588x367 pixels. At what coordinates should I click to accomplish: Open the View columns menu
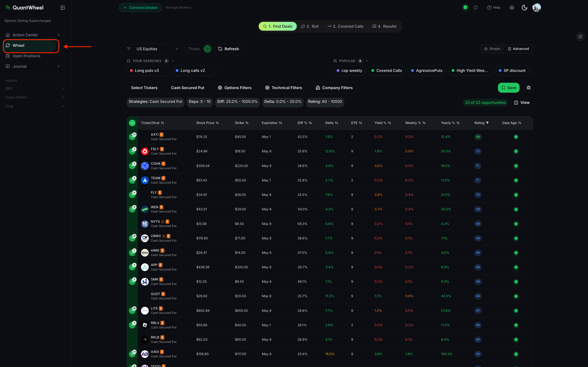[x=522, y=102]
